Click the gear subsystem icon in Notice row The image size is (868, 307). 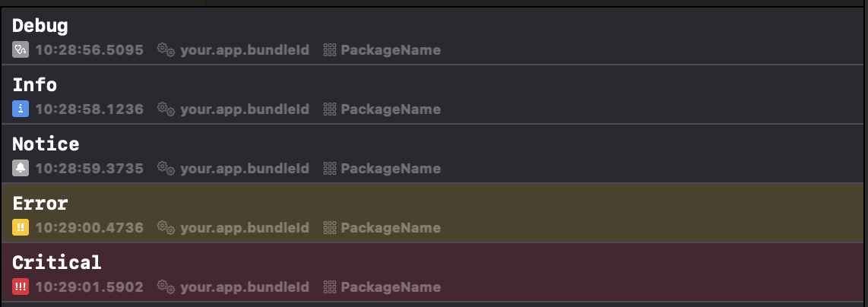[166, 168]
